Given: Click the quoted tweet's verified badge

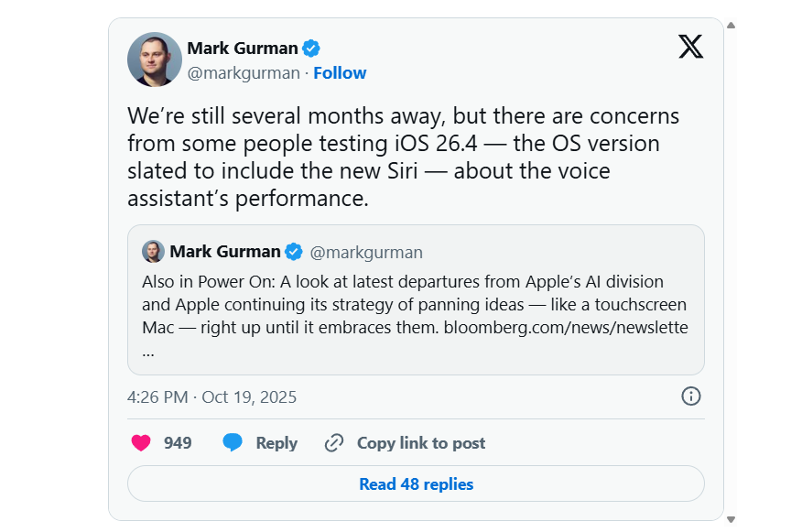Looking at the screenshot, I should [x=294, y=252].
